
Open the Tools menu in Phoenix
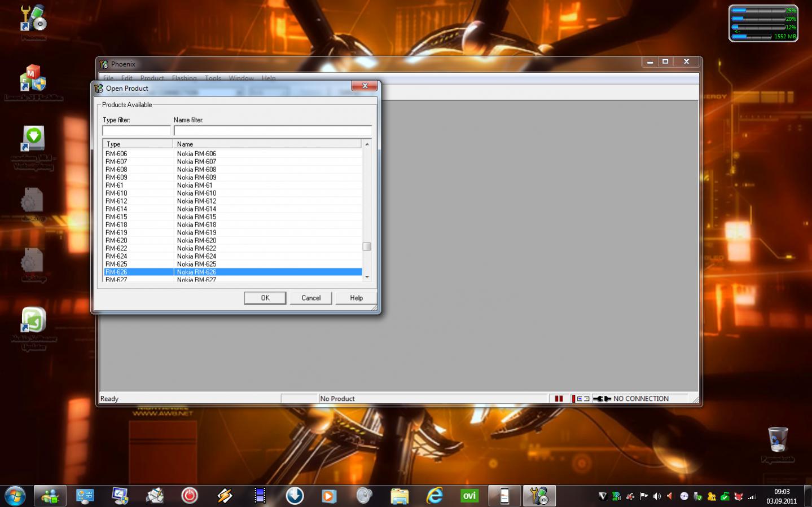click(213, 78)
